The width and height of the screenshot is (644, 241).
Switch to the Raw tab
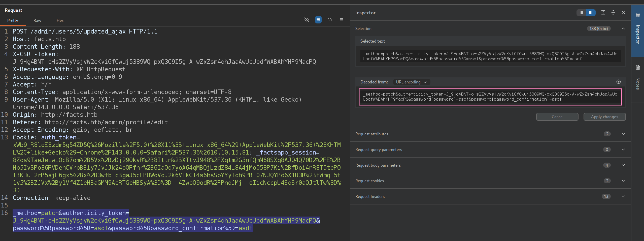point(37,21)
